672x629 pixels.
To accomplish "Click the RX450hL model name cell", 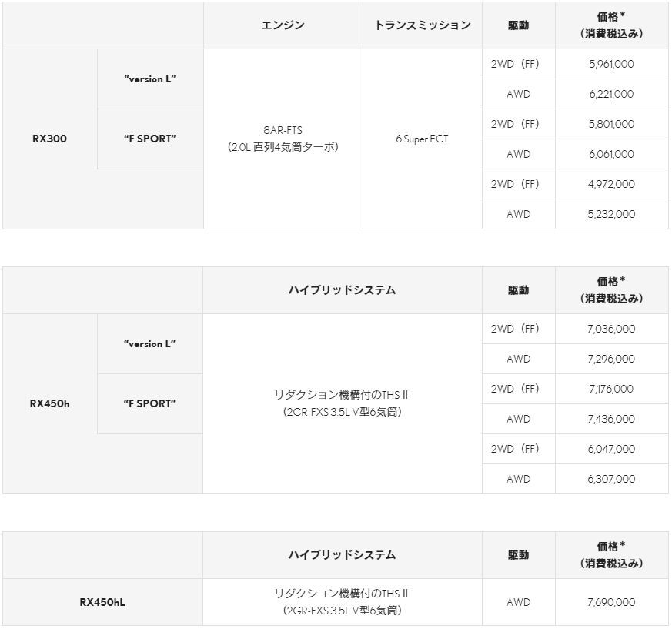I will pyautogui.click(x=102, y=602).
